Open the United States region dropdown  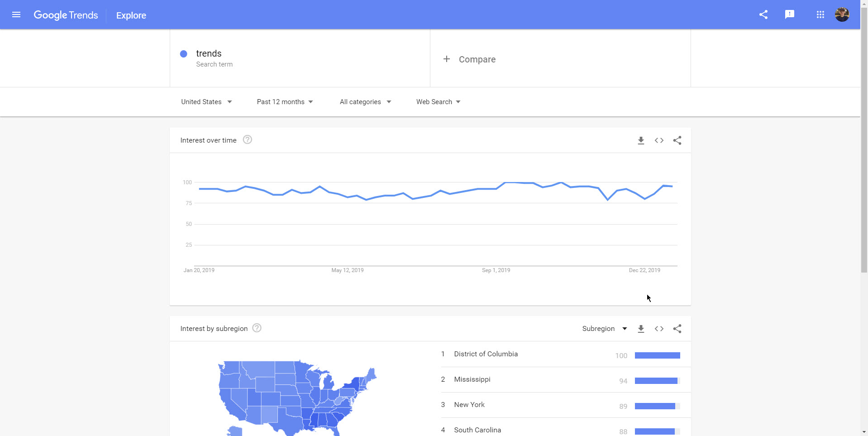click(x=206, y=101)
